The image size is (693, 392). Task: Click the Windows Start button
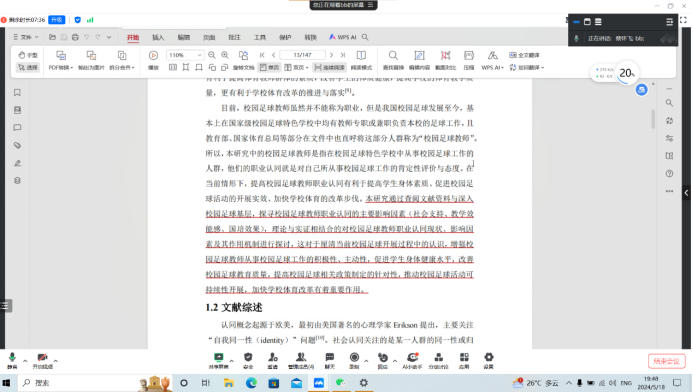(6, 383)
